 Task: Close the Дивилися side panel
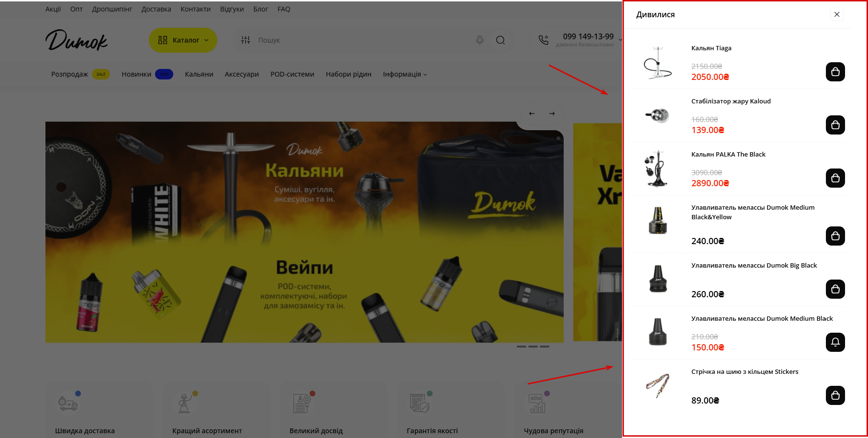tap(837, 14)
